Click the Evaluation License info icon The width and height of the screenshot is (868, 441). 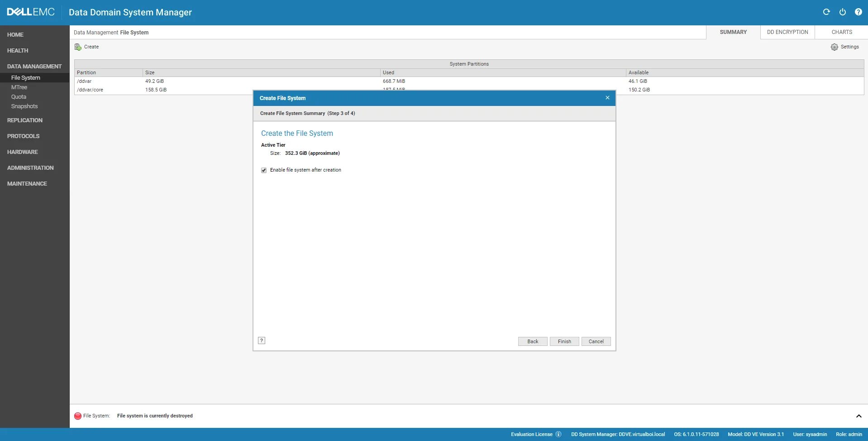pyautogui.click(x=558, y=434)
